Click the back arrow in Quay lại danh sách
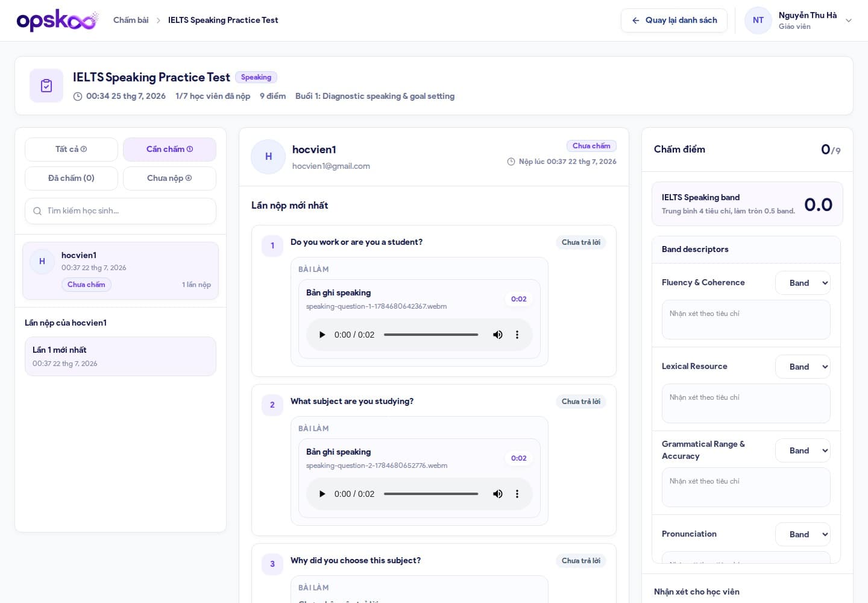868x603 pixels. (635, 21)
